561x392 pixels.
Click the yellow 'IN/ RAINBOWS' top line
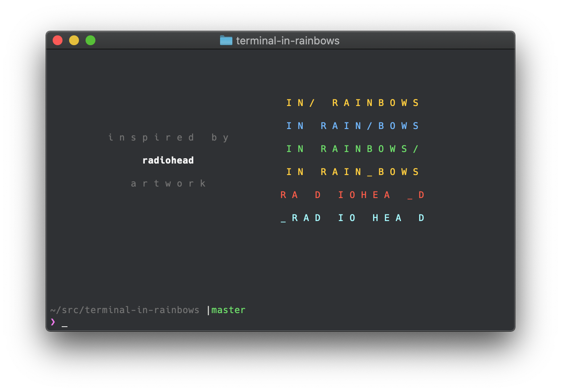click(352, 103)
